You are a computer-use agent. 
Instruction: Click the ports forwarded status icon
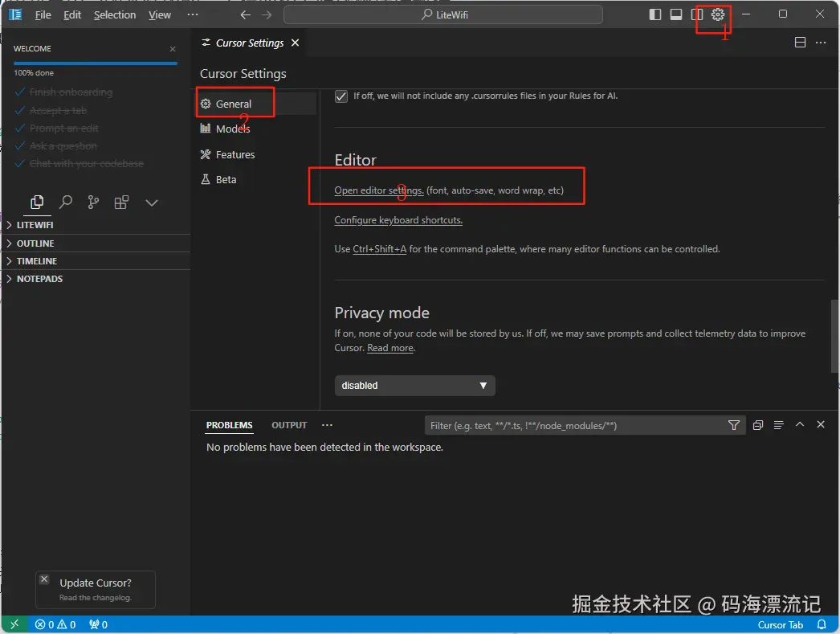[98, 624]
